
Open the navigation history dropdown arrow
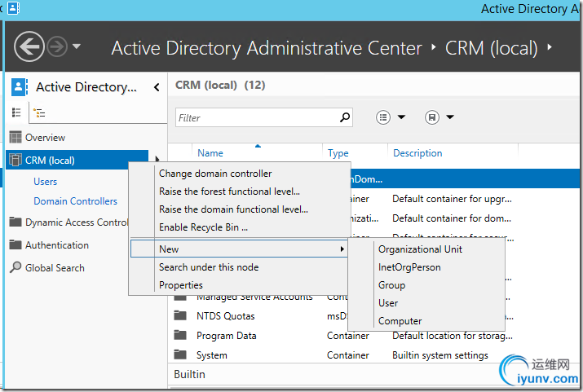coord(77,46)
